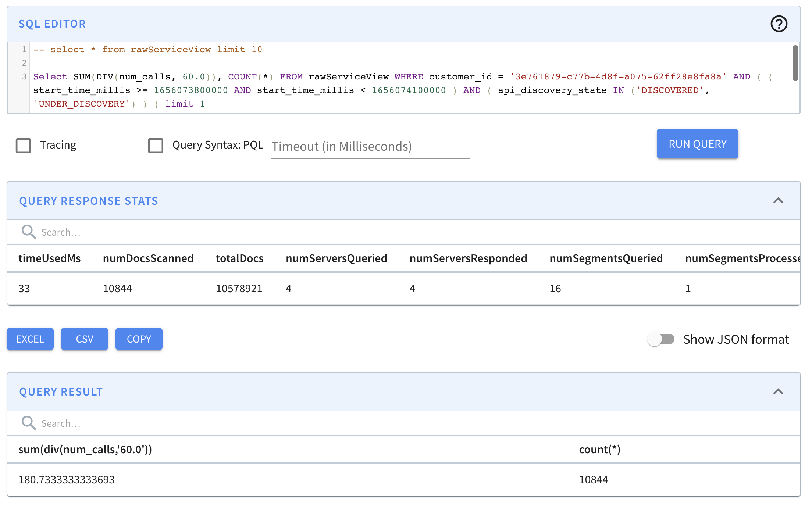812x508 pixels.
Task: Click the count(*) result column header
Action: point(599,450)
